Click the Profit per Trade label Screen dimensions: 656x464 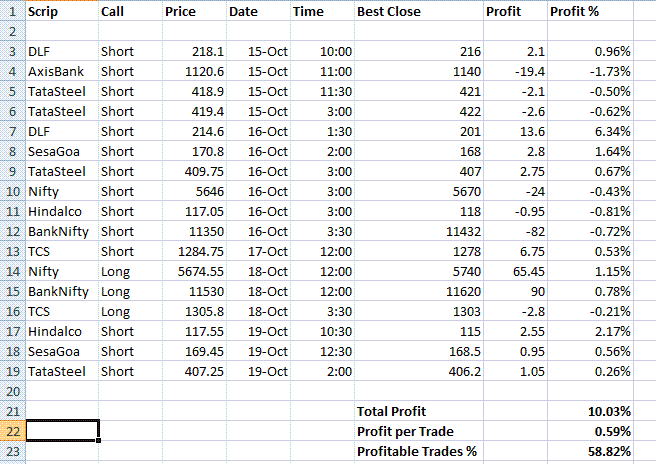click(405, 431)
